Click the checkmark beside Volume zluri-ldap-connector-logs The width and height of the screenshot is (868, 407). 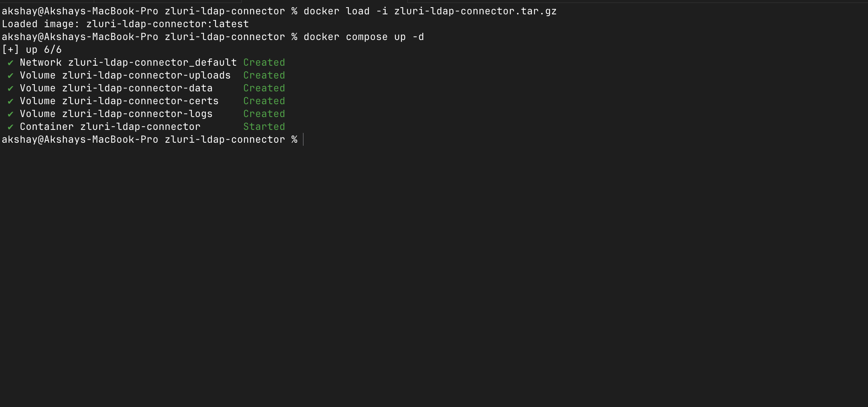coord(11,114)
